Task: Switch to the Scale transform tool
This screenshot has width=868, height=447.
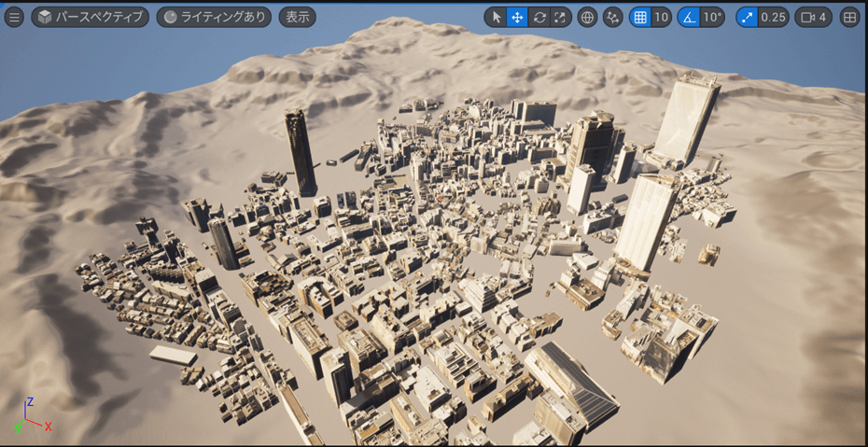Action: [x=560, y=17]
